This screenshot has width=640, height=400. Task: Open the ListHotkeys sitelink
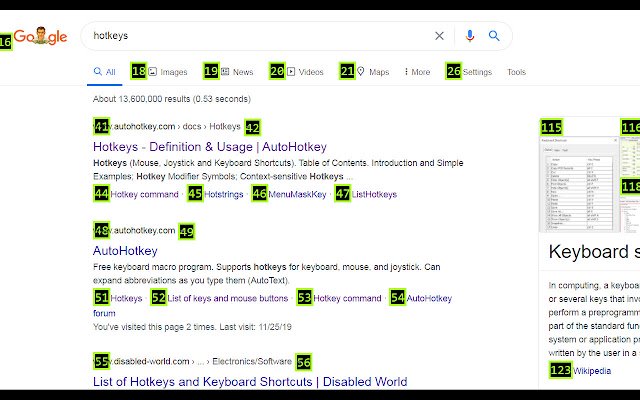tap(374, 194)
